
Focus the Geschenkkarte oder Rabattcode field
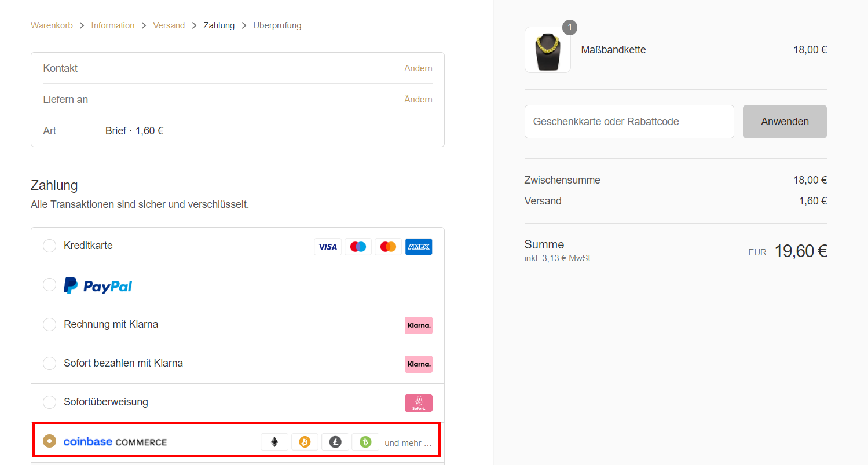[x=629, y=122]
